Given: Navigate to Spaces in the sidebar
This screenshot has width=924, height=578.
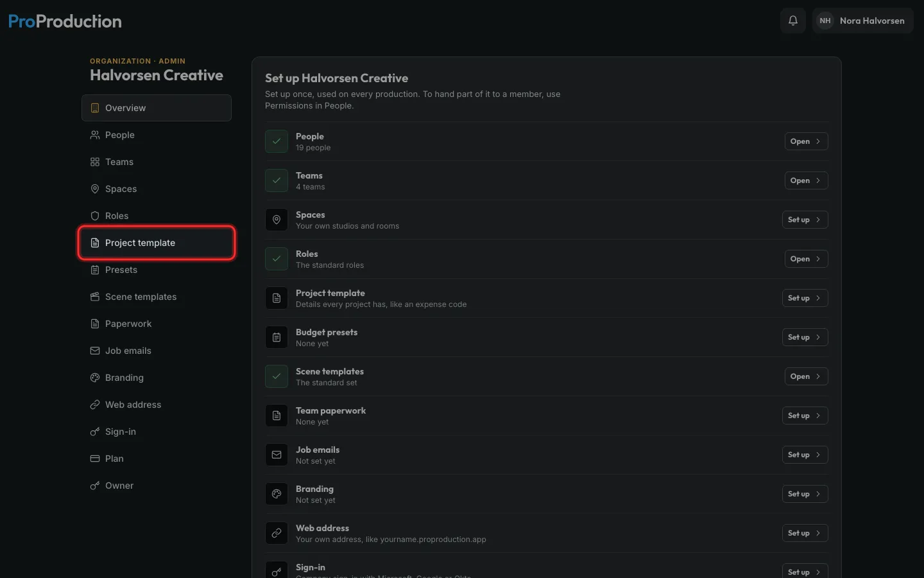Looking at the screenshot, I should tap(157, 189).
